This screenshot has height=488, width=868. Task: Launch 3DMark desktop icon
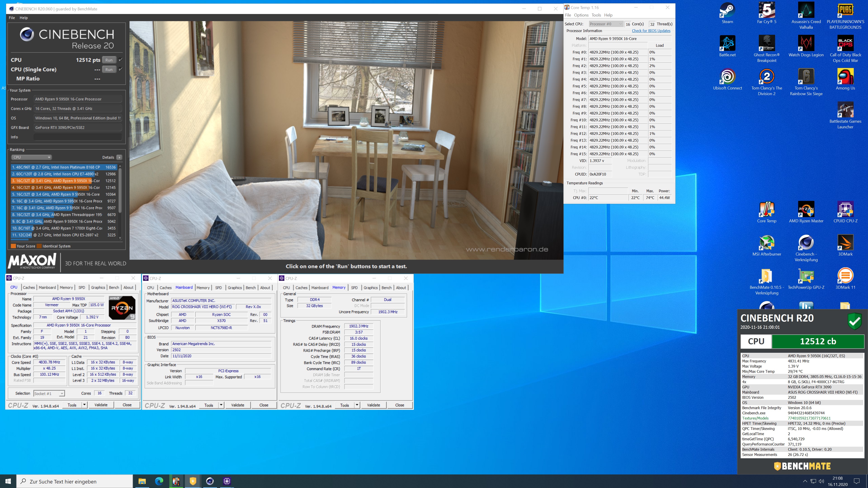click(845, 246)
